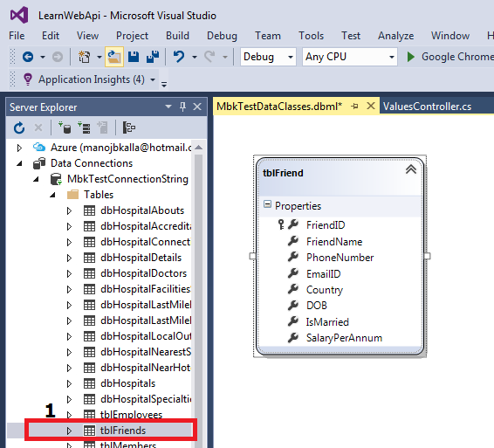Open the Application Insights dropdown arrow
The height and width of the screenshot is (448, 494).
pos(153,79)
